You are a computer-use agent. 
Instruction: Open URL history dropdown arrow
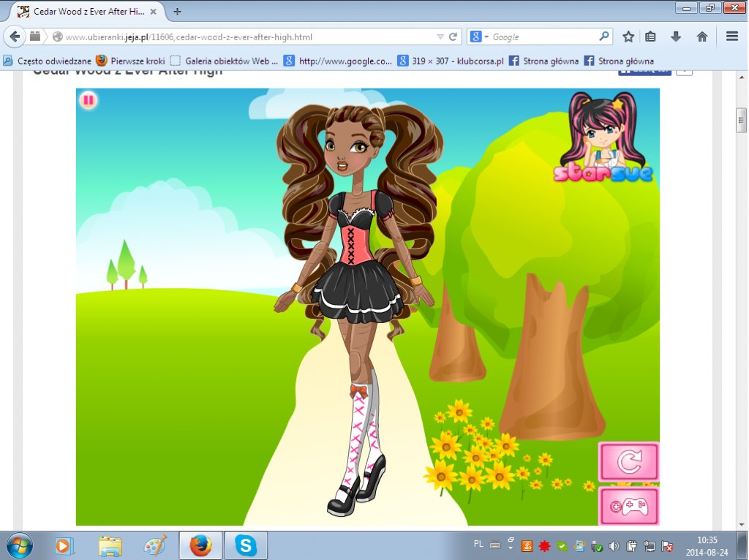pos(440,37)
